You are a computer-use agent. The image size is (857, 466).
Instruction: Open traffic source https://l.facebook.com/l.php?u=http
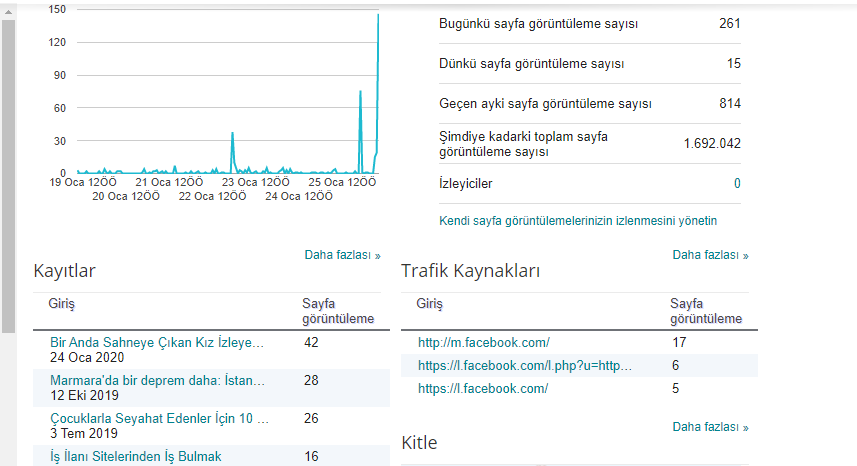(x=525, y=365)
